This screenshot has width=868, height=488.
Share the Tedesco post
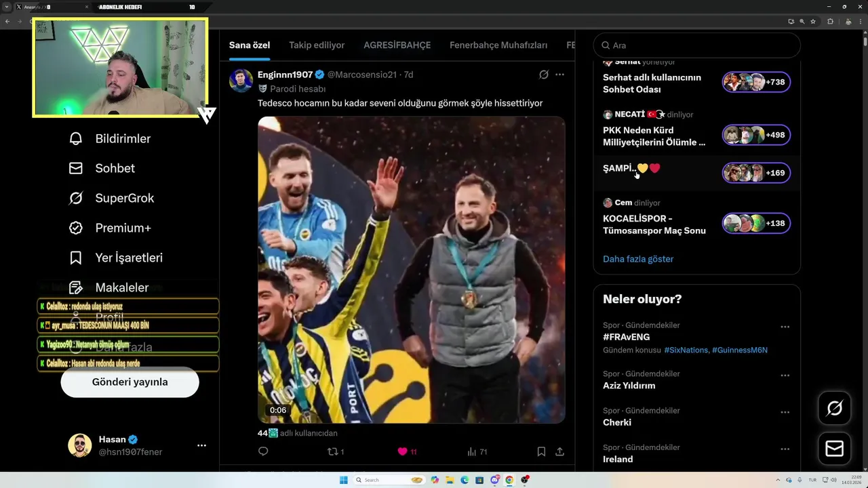click(x=559, y=451)
